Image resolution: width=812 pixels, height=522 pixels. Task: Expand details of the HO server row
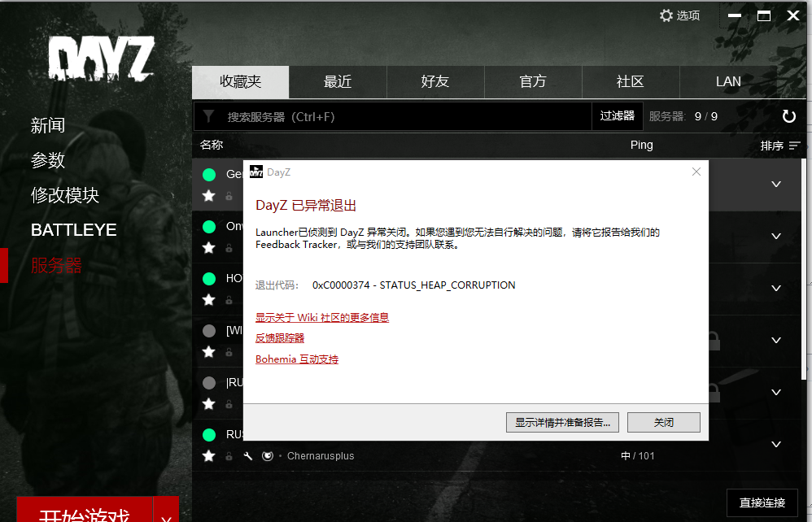(776, 288)
